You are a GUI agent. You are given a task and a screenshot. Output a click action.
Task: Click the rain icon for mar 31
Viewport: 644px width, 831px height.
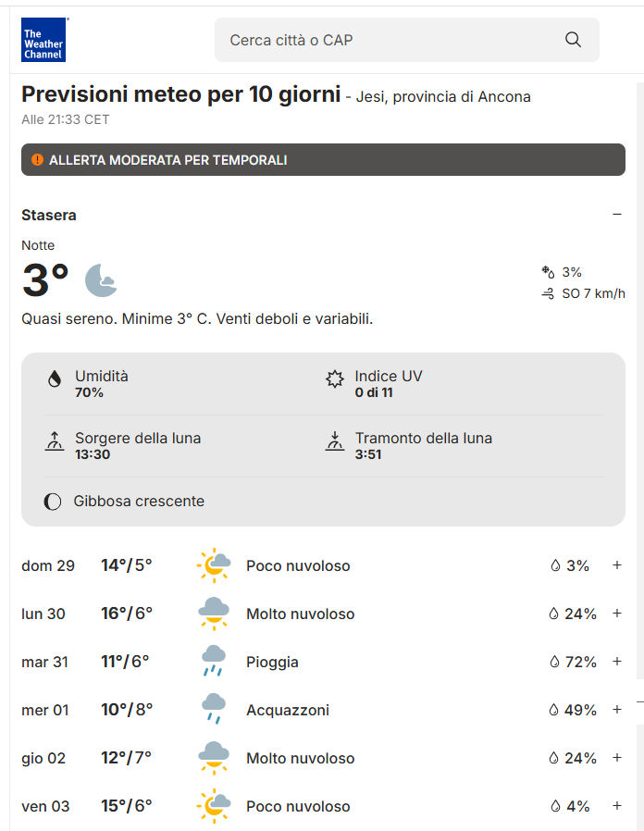pos(214,662)
